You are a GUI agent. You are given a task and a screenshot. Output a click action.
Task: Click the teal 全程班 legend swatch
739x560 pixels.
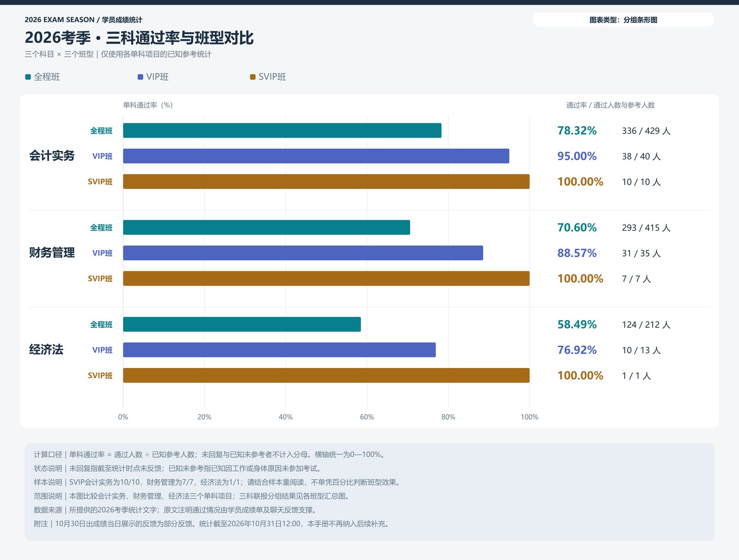click(x=28, y=77)
